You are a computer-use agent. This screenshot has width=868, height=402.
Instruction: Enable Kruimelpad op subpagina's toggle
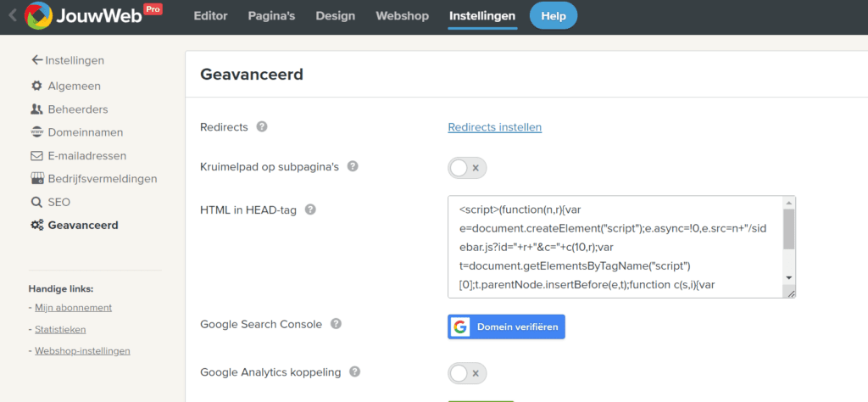coord(467,168)
